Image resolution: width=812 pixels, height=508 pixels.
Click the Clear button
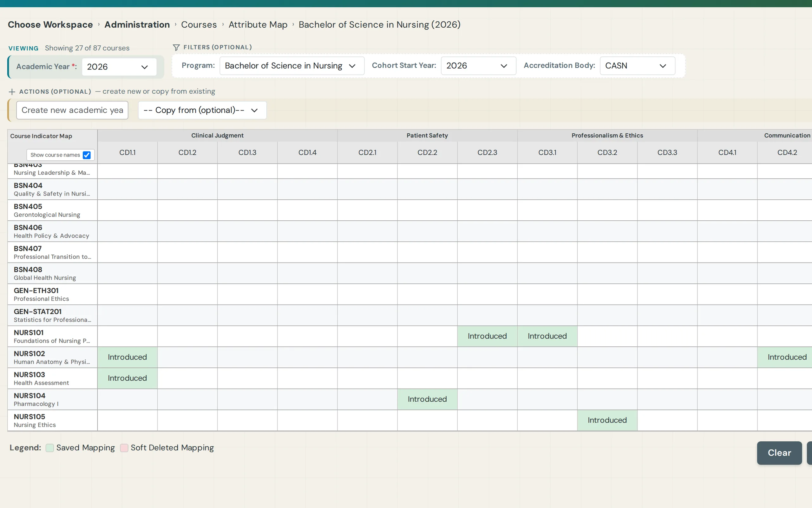(779, 453)
